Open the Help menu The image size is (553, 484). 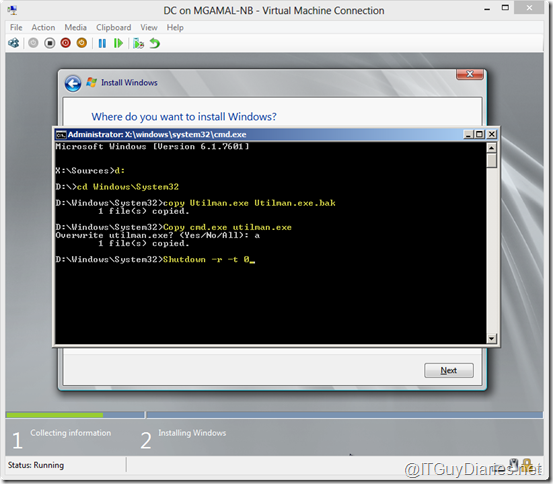(175, 28)
